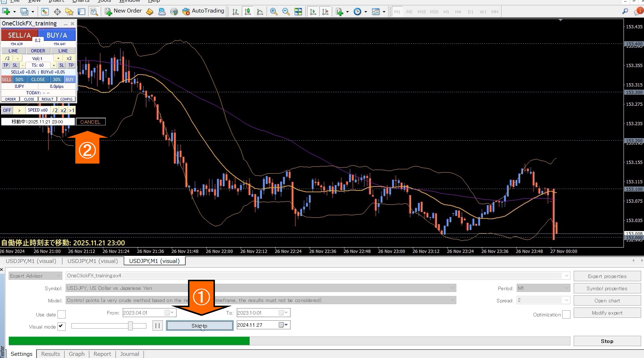The width and height of the screenshot is (644, 358).
Task: Toggle AutoTrading in the toolbar
Action: pyautogui.click(x=203, y=11)
